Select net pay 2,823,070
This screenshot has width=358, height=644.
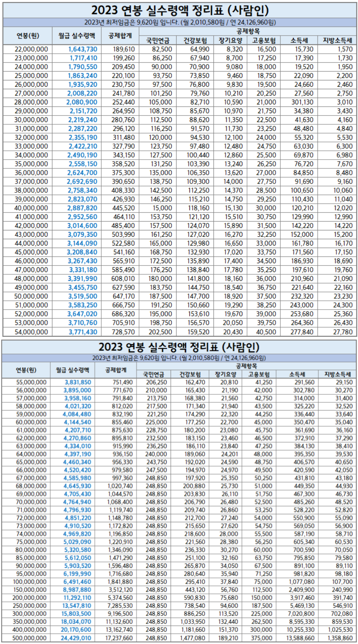point(82,199)
